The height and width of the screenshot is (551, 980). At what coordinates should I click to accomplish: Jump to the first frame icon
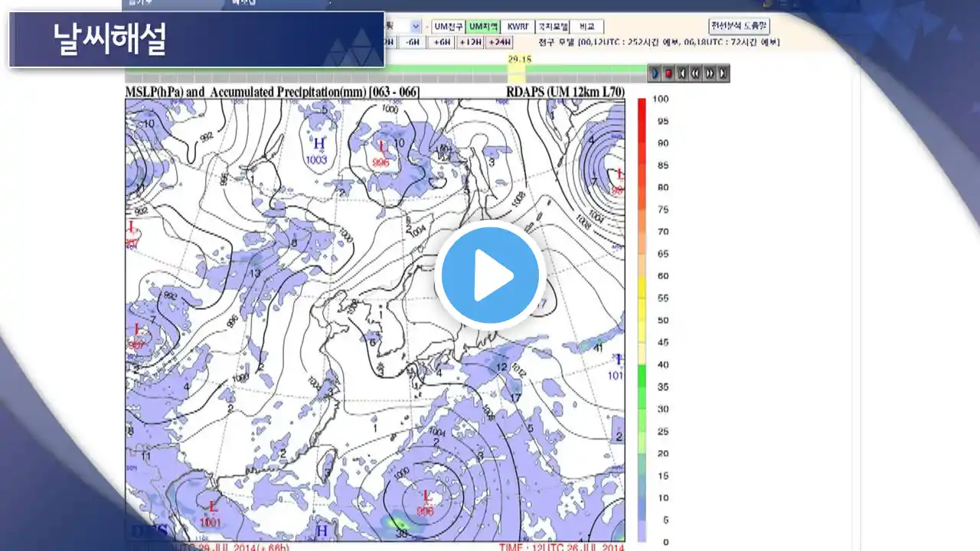(682, 73)
